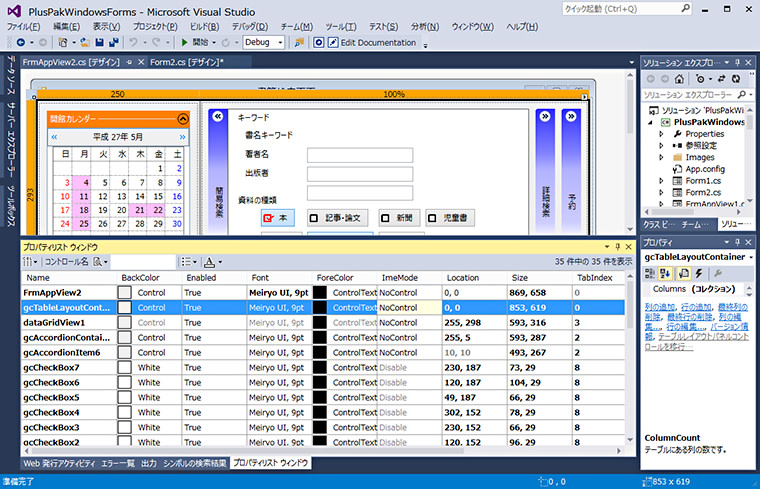Click the list view icon in property list
Image resolution: width=760 pixels, height=489 pixels.
click(x=186, y=262)
